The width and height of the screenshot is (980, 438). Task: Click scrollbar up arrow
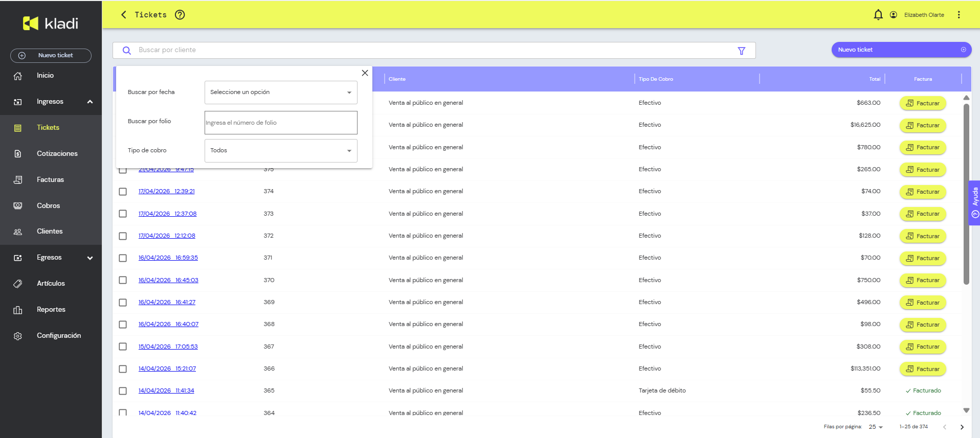click(966, 98)
